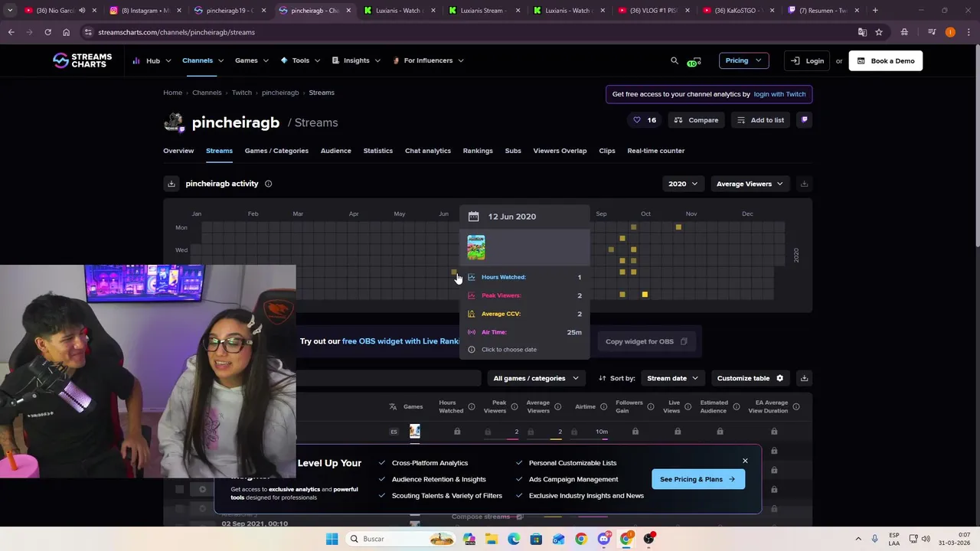The image size is (980, 551).
Task: Open the Tools dropdown
Action: pyautogui.click(x=300, y=60)
